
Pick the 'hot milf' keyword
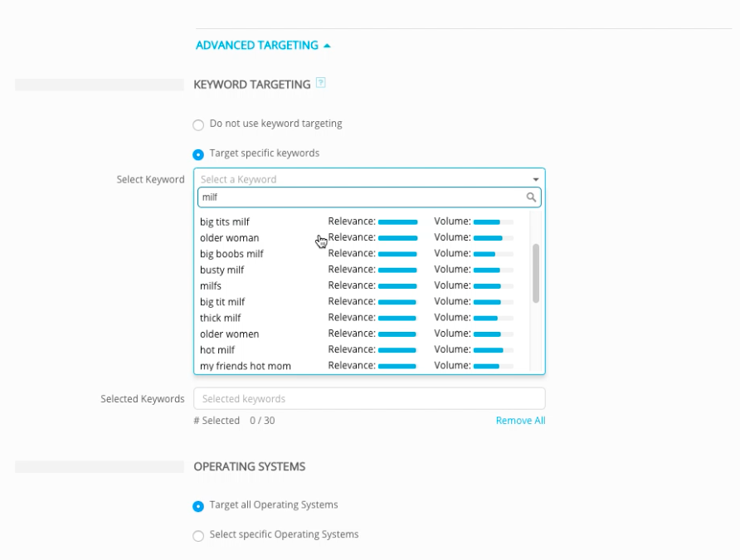click(x=217, y=350)
